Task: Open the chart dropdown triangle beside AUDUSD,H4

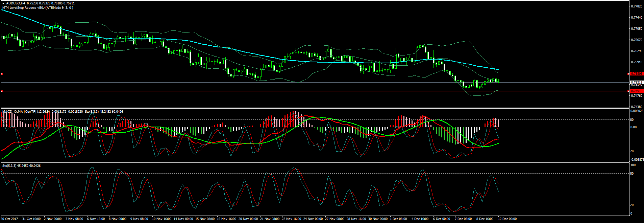Action: click(x=3, y=3)
